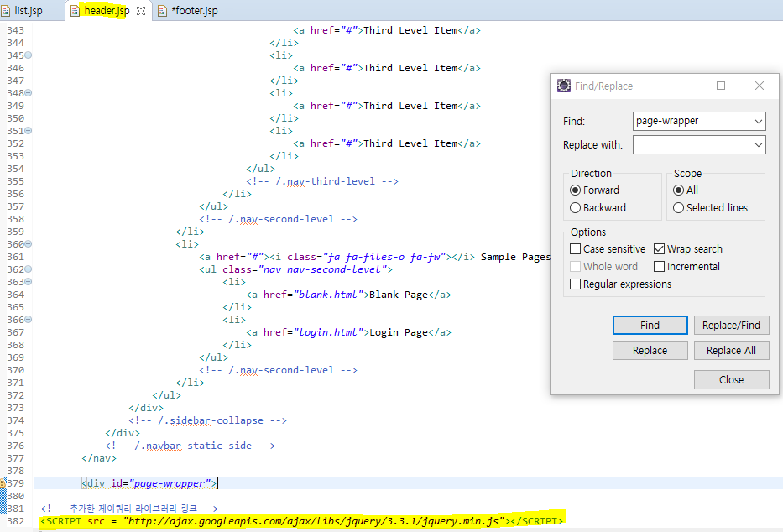Click the sidebar-collapse comment on line 374
Screen dimensions: 783x532
pyautogui.click(x=208, y=420)
